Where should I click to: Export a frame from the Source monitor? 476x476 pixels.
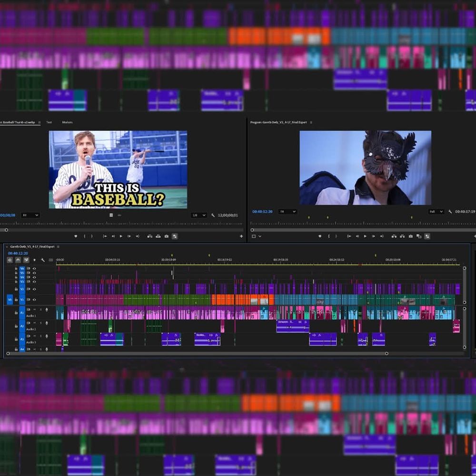tap(166, 236)
